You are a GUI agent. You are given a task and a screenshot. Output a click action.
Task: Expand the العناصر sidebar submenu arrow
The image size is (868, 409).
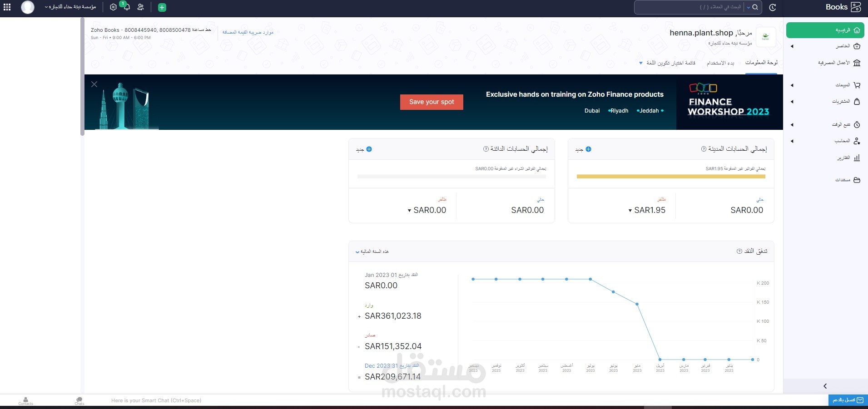coord(792,46)
